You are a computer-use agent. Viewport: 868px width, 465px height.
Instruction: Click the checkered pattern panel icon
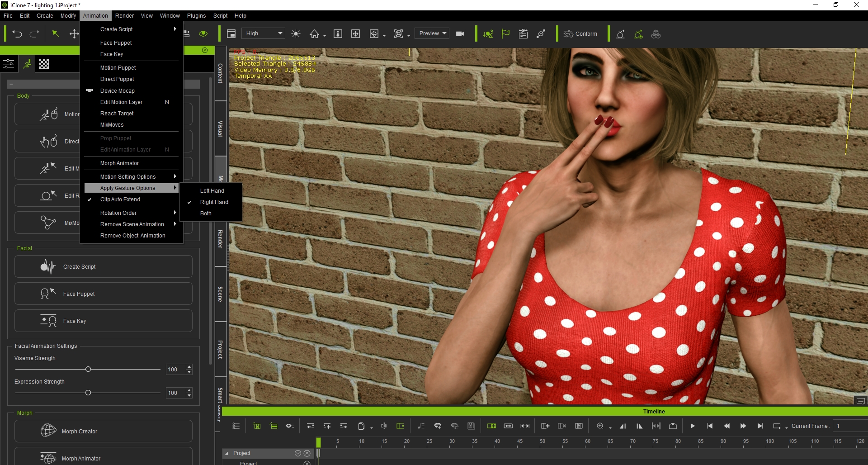[44, 64]
